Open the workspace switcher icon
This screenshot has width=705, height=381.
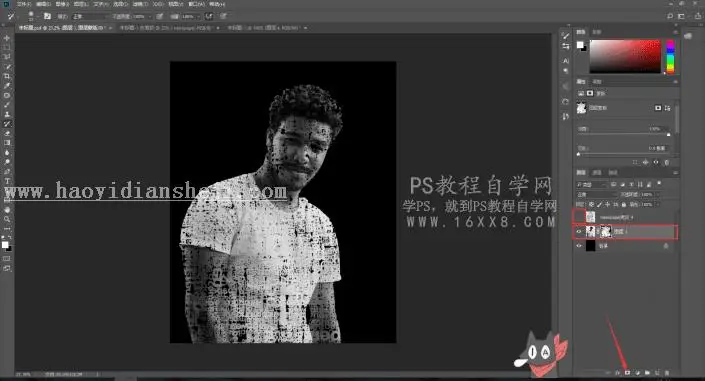pyautogui.click(x=682, y=16)
